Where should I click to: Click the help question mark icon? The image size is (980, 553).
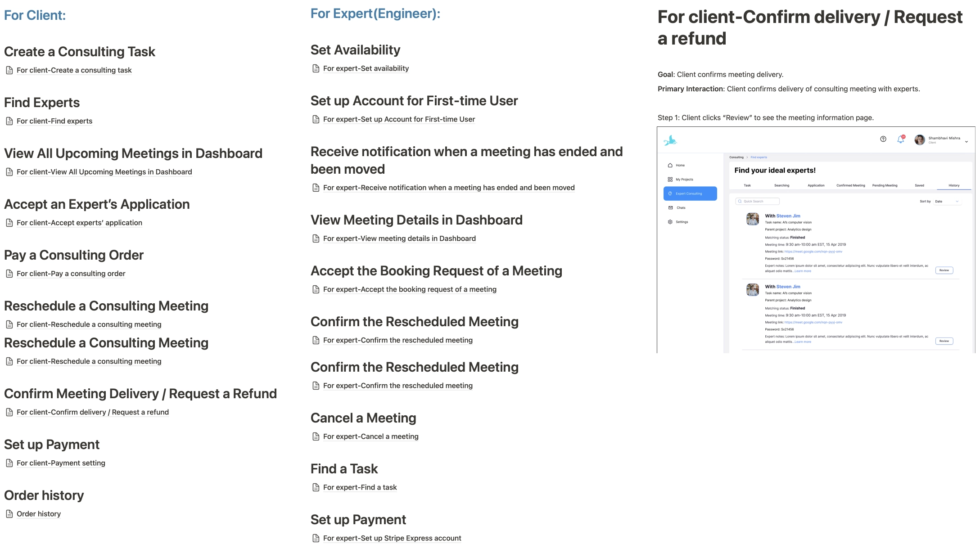coord(883,139)
